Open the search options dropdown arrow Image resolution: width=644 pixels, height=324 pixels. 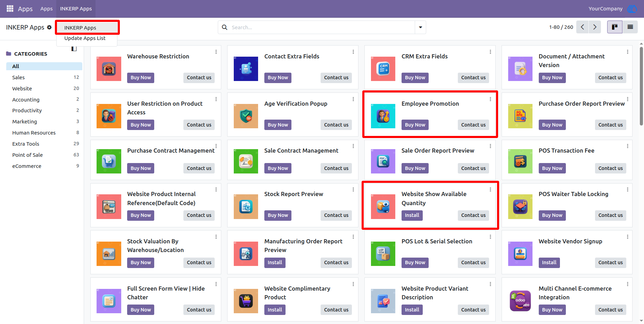pos(420,27)
